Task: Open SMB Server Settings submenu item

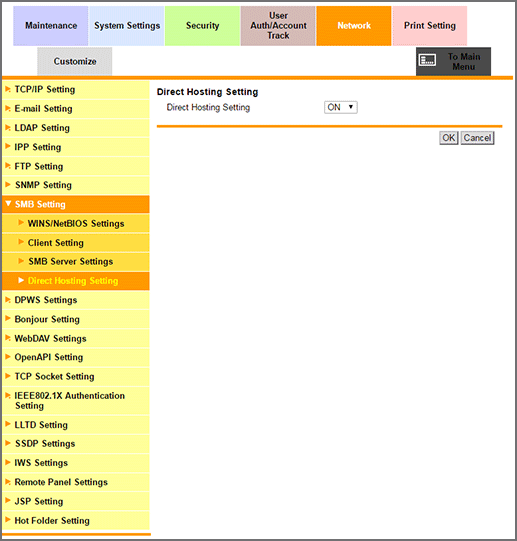Action: tap(76, 262)
